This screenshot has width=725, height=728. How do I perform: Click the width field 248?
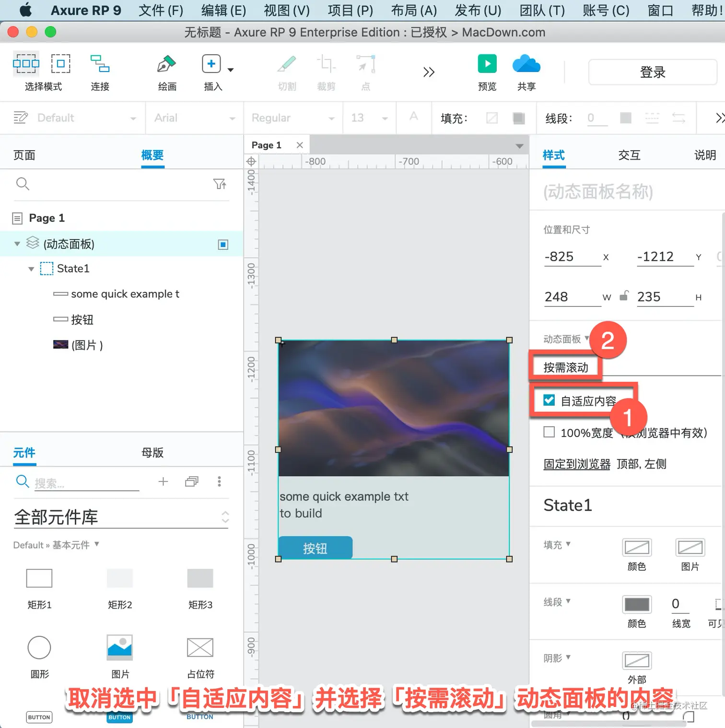tap(572, 297)
